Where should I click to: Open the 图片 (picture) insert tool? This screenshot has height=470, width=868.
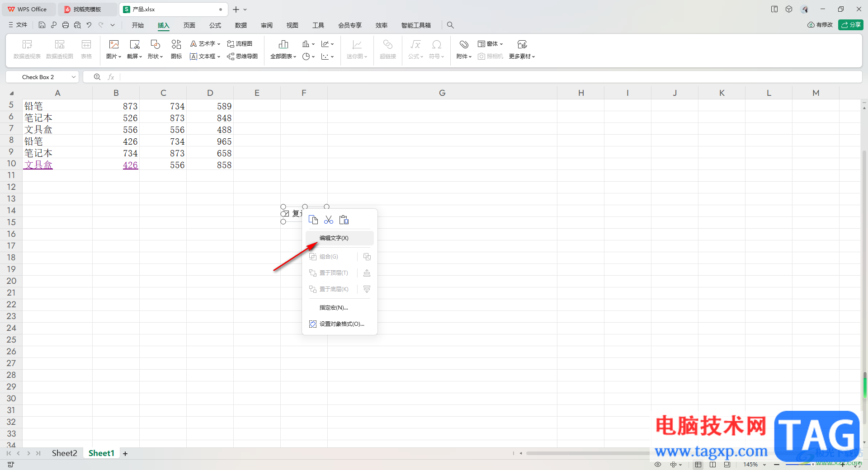[x=114, y=49]
